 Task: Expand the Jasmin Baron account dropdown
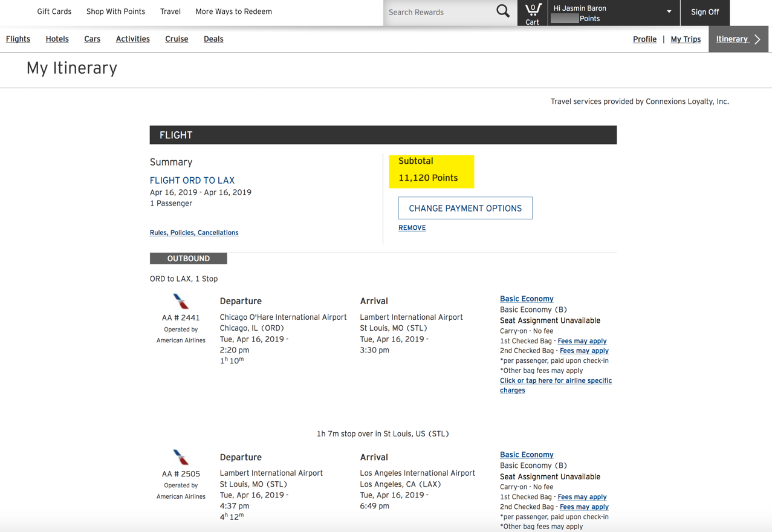(669, 11)
